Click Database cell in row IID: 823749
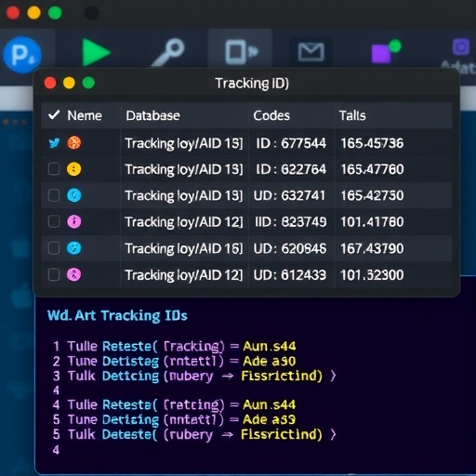The width and height of the screenshot is (476, 476). pyautogui.click(x=184, y=222)
